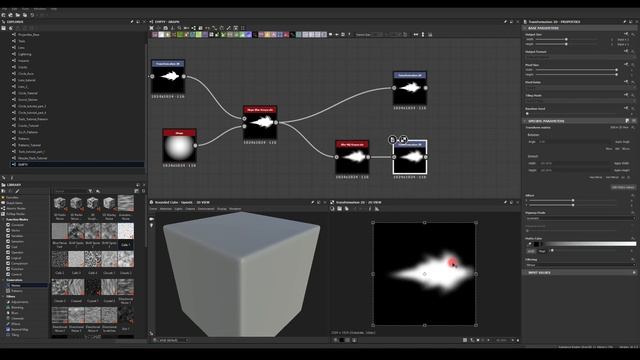Open Output Format inheritance method icon
The height and width of the screenshot is (360, 640).
[x=626, y=51]
